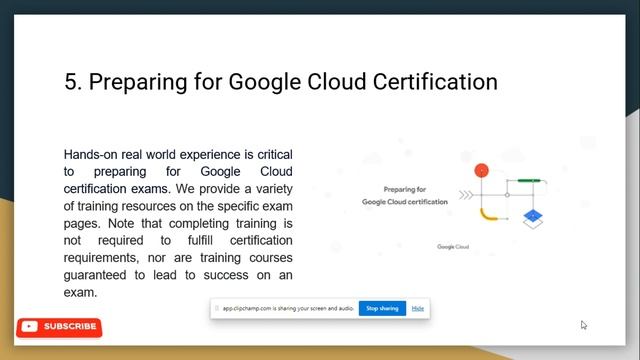Click the red circle in the diagram

[x=482, y=170]
